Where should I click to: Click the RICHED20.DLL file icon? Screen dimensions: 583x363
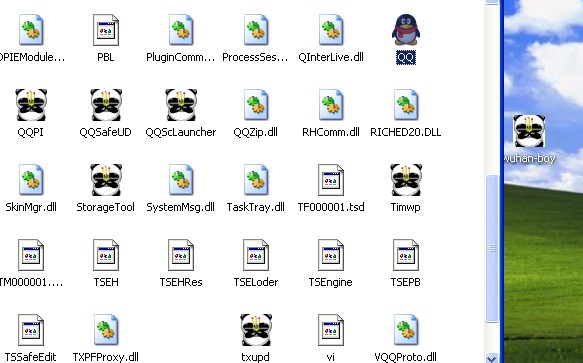[406, 105]
